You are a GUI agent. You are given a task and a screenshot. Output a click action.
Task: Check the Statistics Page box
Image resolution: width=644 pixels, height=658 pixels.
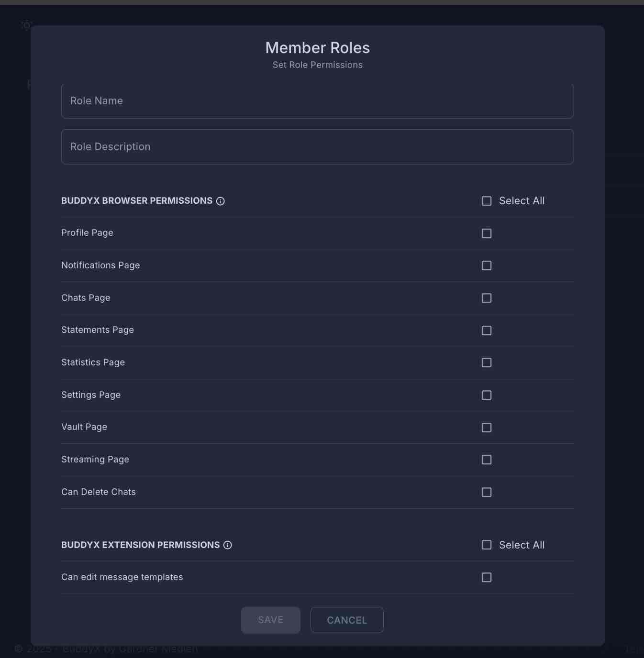487,362
